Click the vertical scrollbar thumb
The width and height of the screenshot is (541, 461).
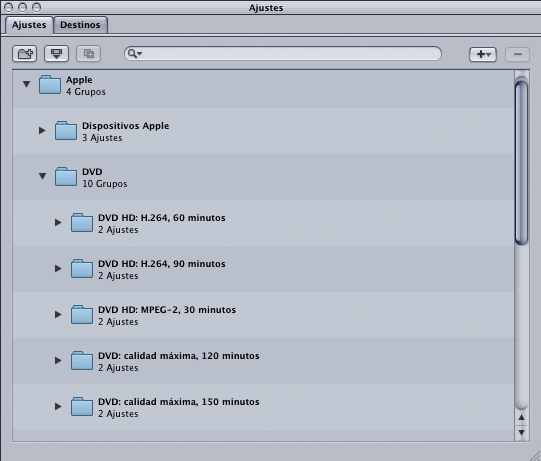pos(521,162)
